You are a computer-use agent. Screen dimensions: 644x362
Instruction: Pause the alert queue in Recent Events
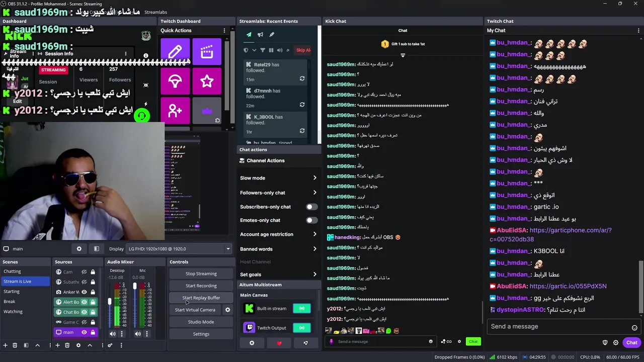coord(271,50)
